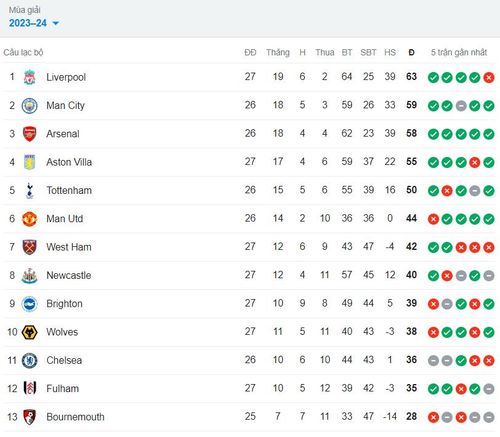This screenshot has width=500, height=437.
Task: Select the Arsenal club crest
Action: tap(29, 134)
